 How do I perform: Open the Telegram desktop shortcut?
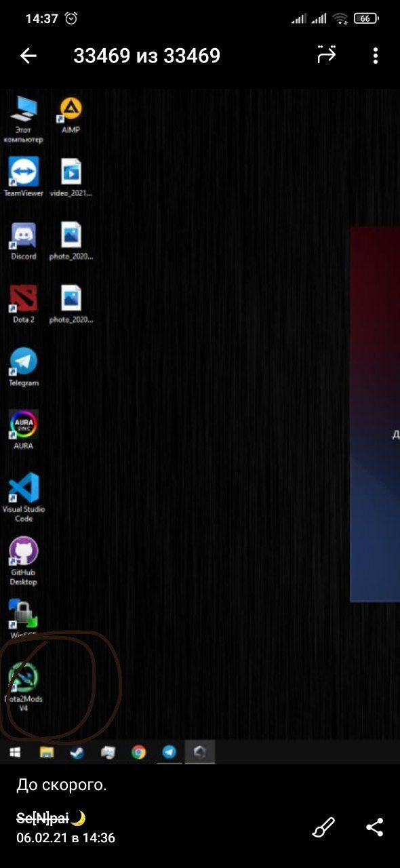(x=24, y=367)
